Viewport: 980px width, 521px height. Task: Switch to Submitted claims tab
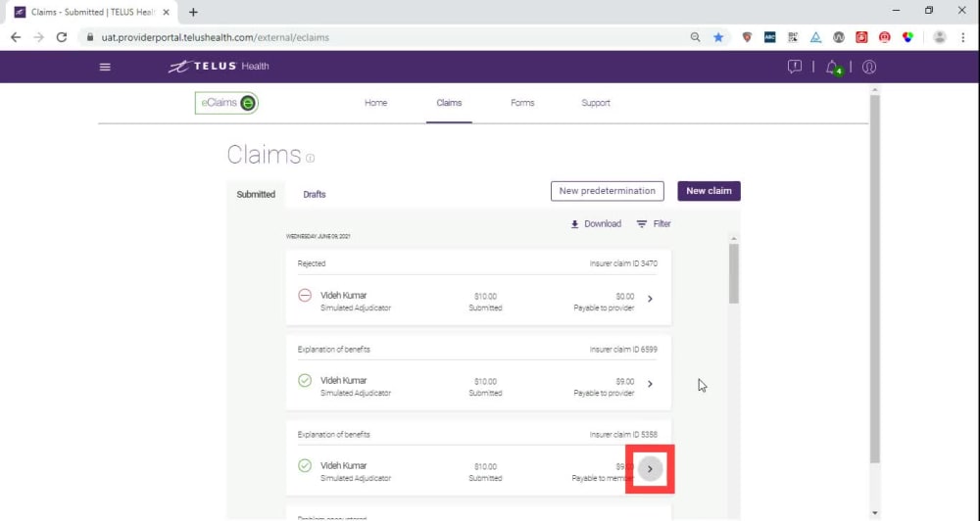coord(256,194)
